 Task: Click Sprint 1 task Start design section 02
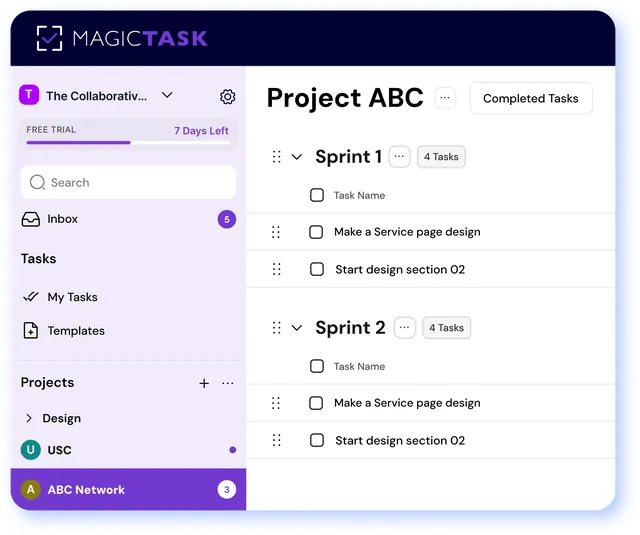pyautogui.click(x=400, y=269)
